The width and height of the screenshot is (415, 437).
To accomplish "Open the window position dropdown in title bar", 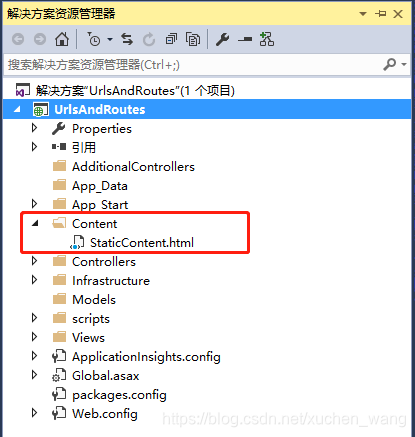I will tap(363, 14).
